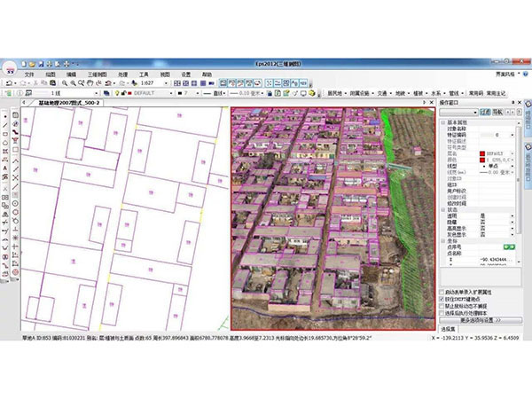
Task: Select the cross X trim tool in left toolbar
Action: (x=15, y=177)
